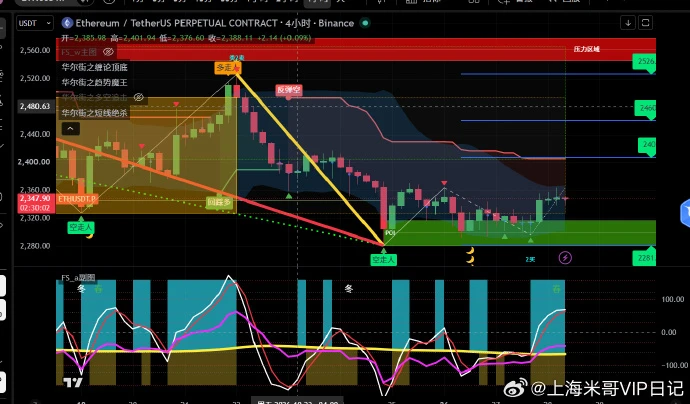The width and height of the screenshot is (690, 404).
Task: Click the blue hexagon button at the right edge
Action: [685, 213]
